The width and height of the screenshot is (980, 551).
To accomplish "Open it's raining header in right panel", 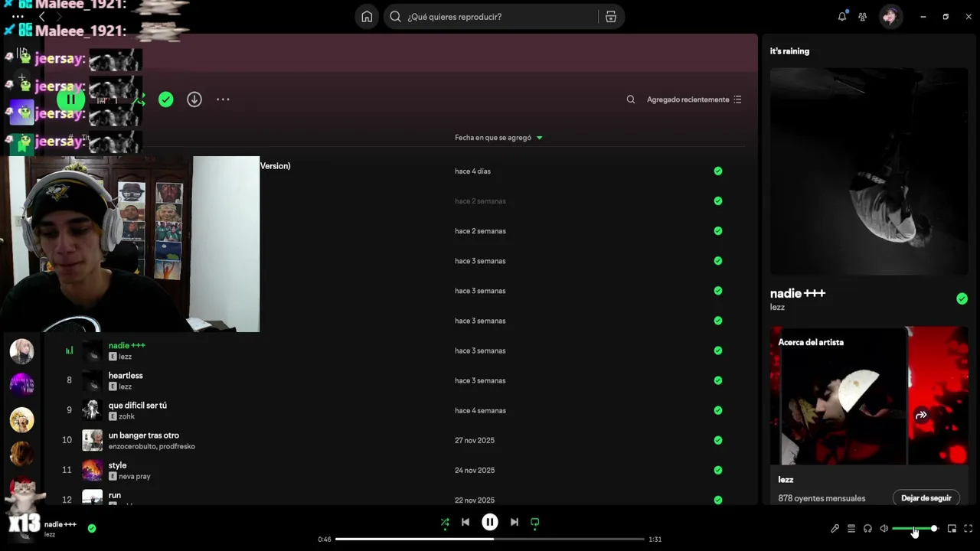I will [x=789, y=51].
